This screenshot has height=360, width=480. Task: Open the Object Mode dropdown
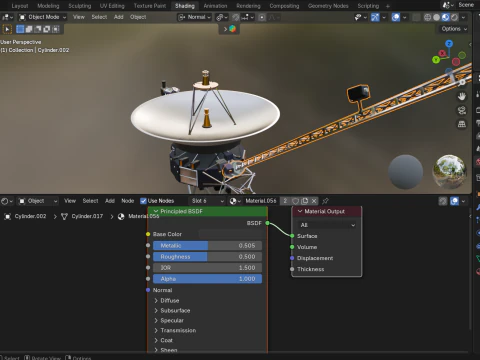(x=42, y=17)
